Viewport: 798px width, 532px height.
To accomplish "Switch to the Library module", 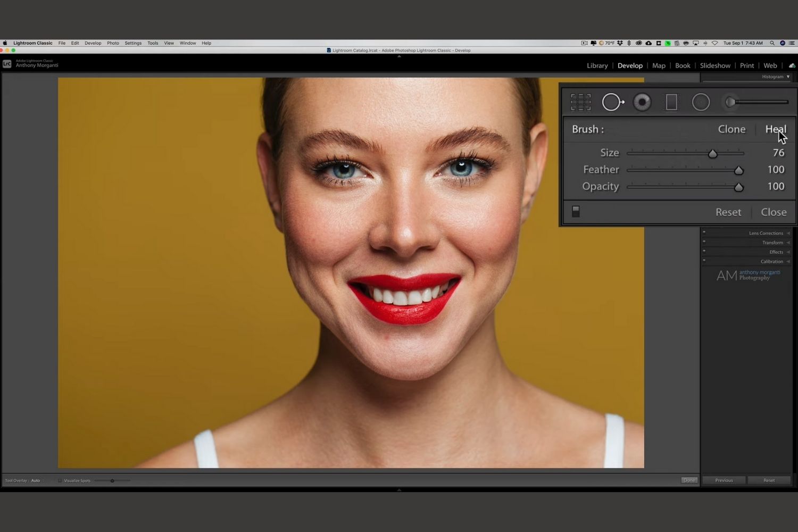I will (x=597, y=65).
